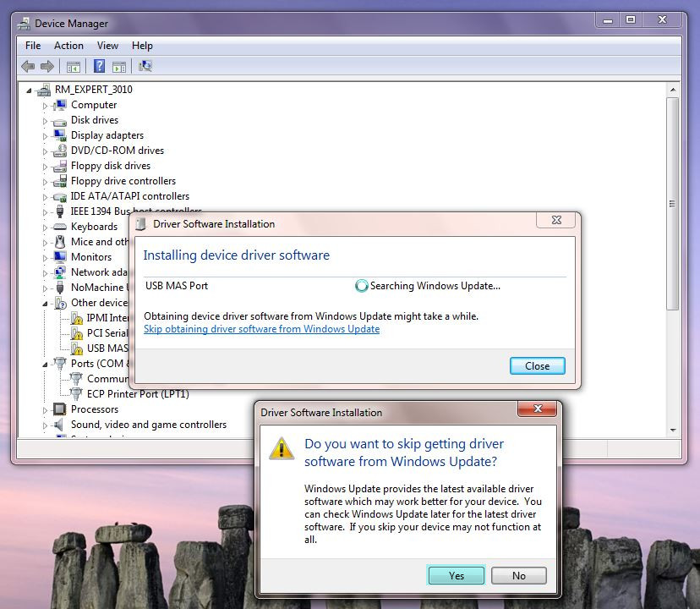This screenshot has width=700, height=609.
Task: Click the Other devices question mark icon
Action: [60, 303]
